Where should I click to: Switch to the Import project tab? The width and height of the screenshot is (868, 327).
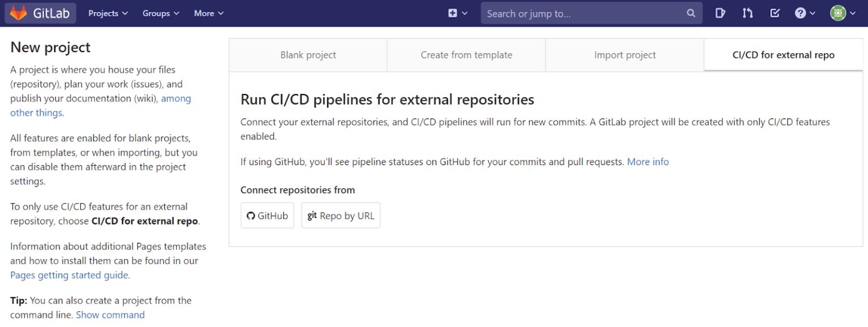tap(624, 55)
